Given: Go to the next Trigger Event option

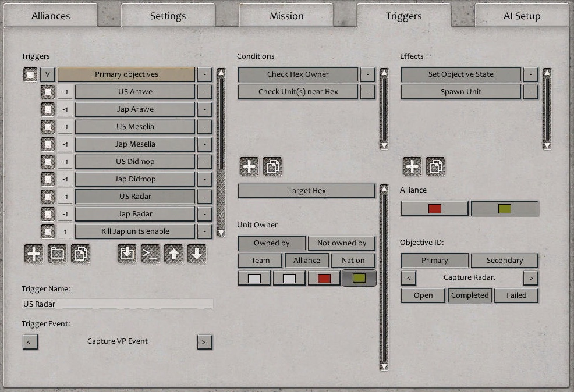Looking at the screenshot, I should click(203, 341).
